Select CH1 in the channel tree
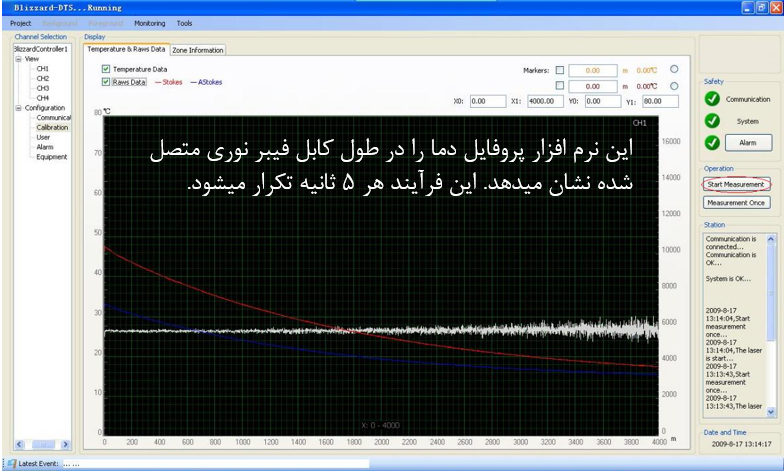 pyautogui.click(x=42, y=68)
